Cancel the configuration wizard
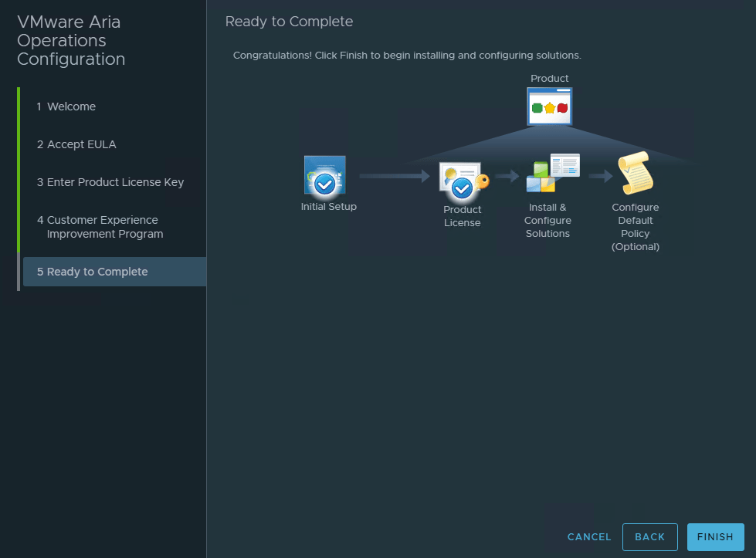 coord(589,537)
